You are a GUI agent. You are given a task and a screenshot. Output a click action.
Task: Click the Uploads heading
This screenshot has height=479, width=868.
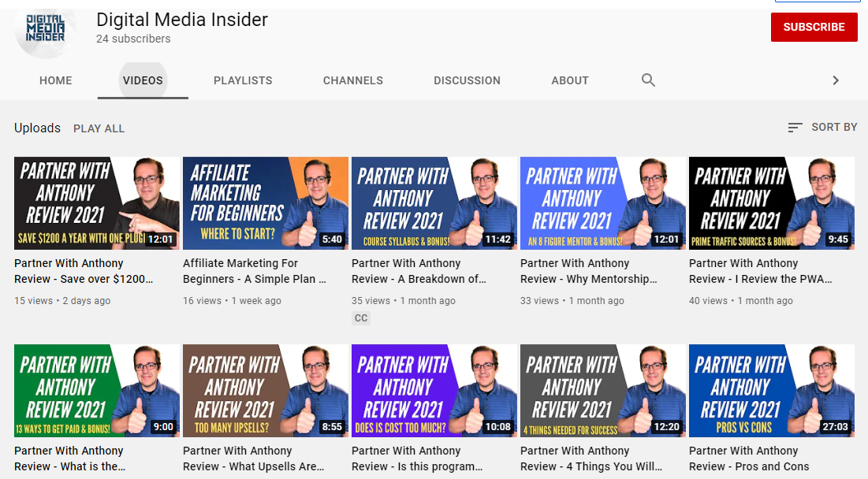[x=37, y=128]
